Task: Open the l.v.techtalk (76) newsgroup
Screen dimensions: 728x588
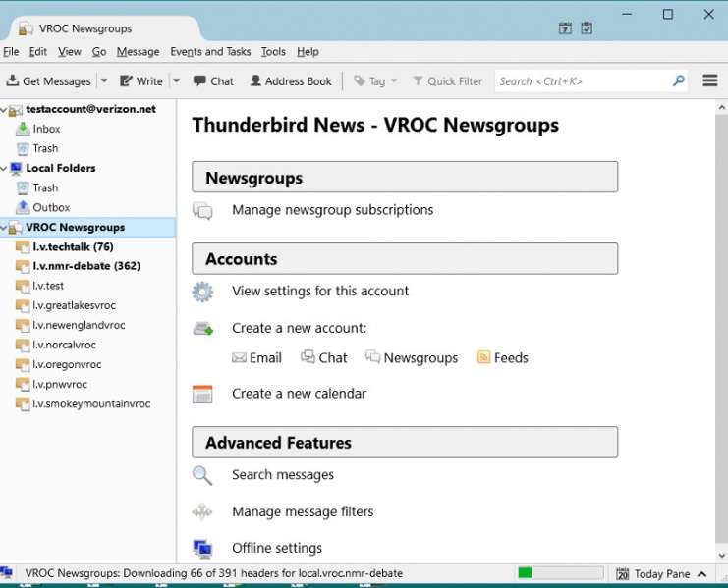Action: click(x=73, y=246)
